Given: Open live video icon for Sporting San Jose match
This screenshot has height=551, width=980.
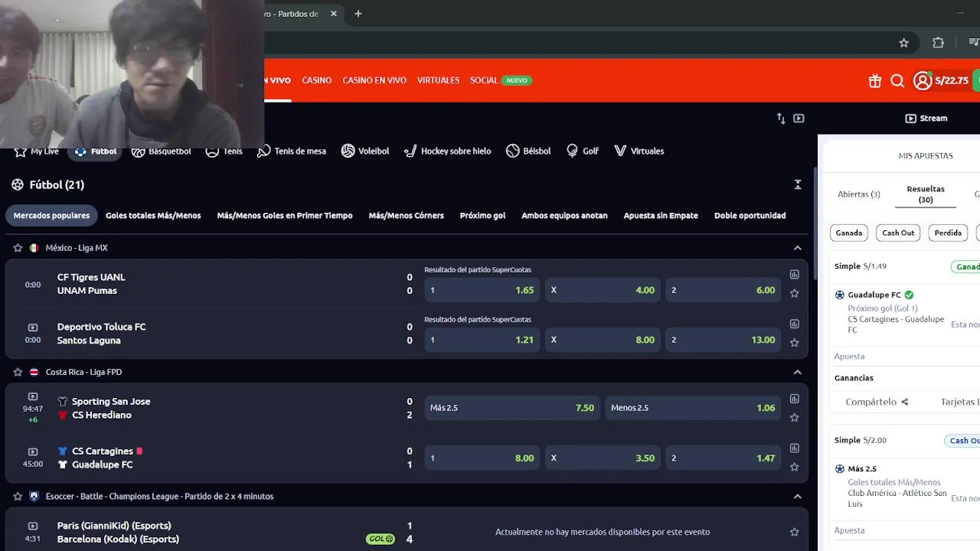Looking at the screenshot, I should coord(33,396).
